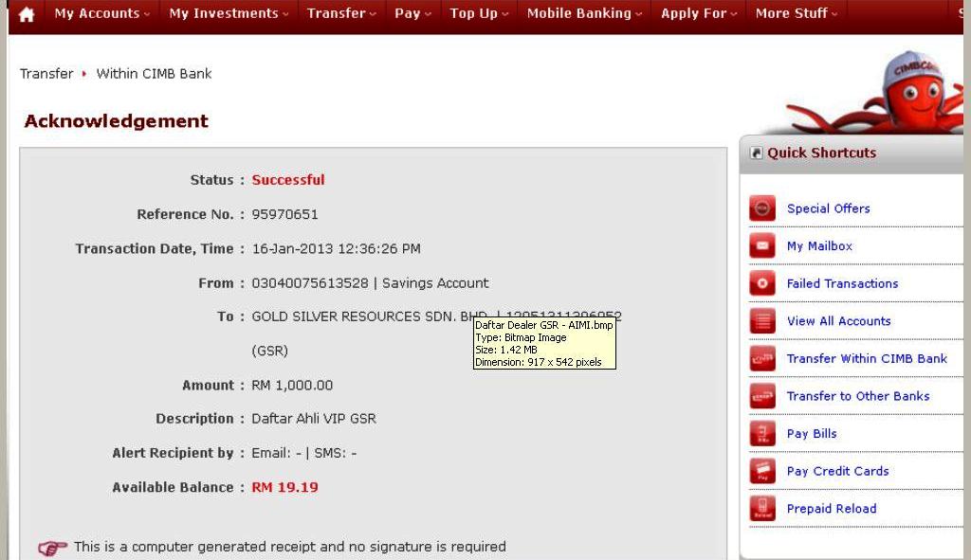The height and width of the screenshot is (560, 971).
Task: Click the Transfer Within CIMB Bank icon
Action: pos(762,358)
